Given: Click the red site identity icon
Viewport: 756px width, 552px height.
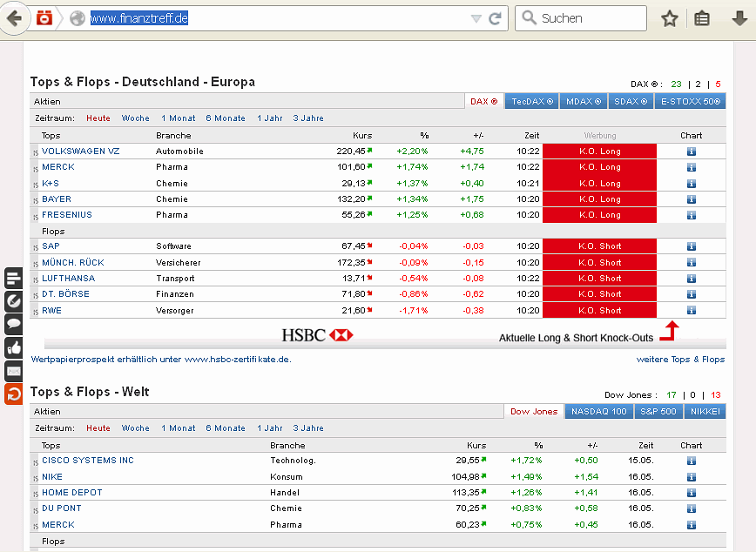Looking at the screenshot, I should [44, 18].
